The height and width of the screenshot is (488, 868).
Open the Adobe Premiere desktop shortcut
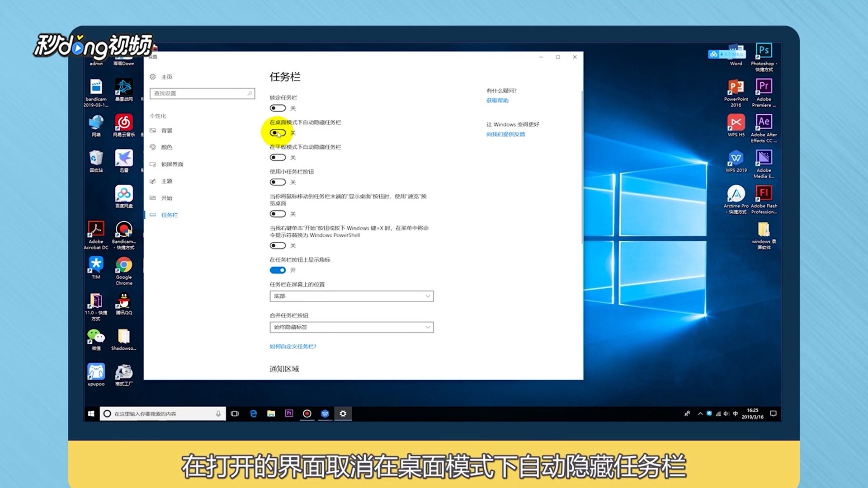764,86
